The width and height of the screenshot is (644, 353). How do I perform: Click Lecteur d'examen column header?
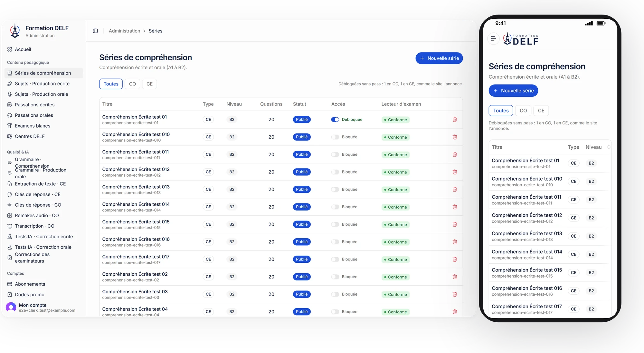[x=401, y=104]
